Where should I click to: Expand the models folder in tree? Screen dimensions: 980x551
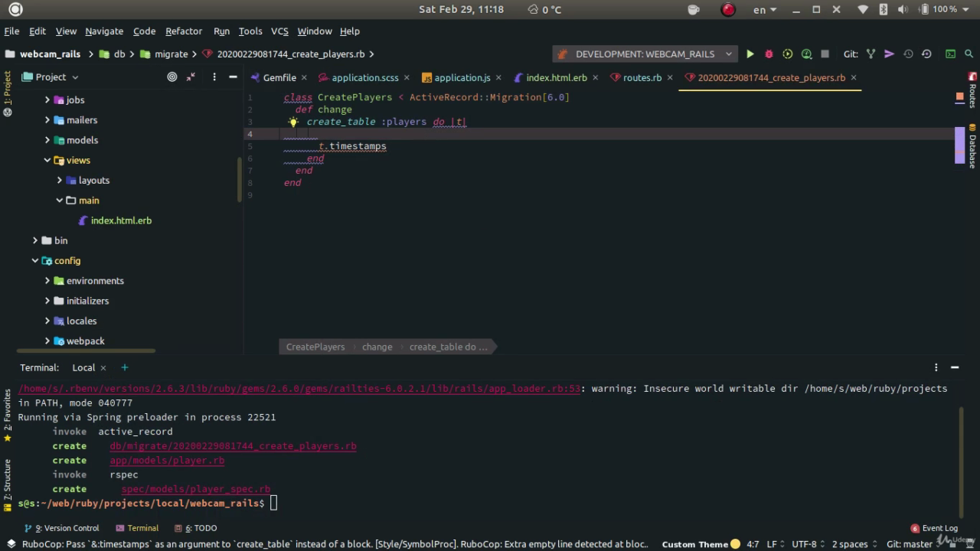47,140
